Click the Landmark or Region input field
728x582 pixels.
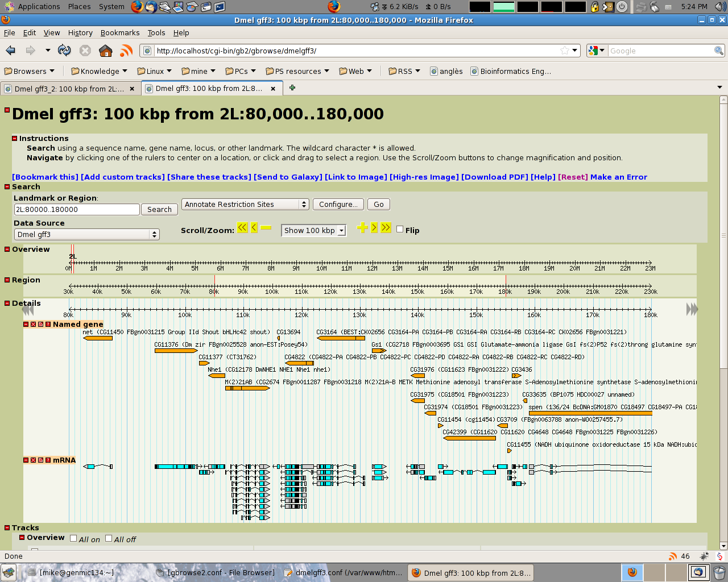pos(77,209)
